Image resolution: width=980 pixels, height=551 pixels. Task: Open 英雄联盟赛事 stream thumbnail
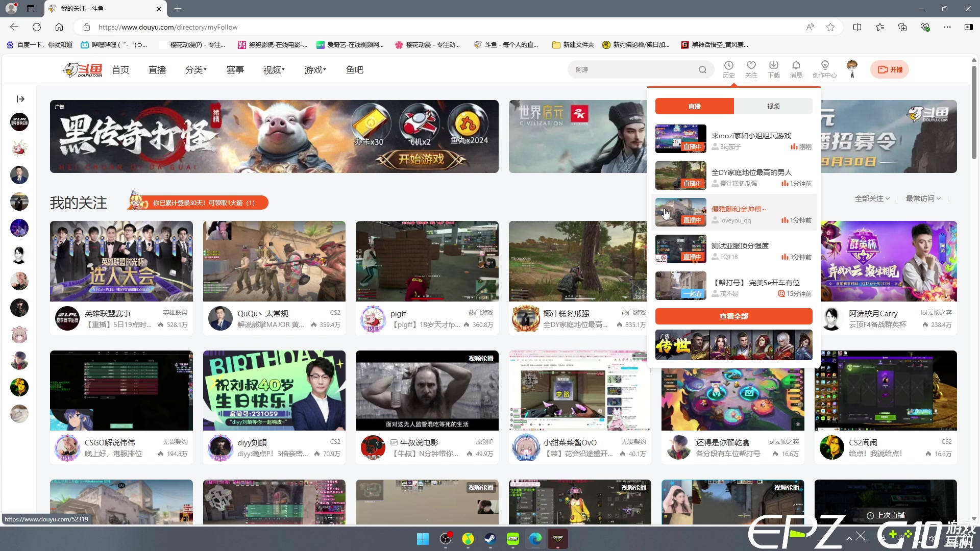point(121,261)
